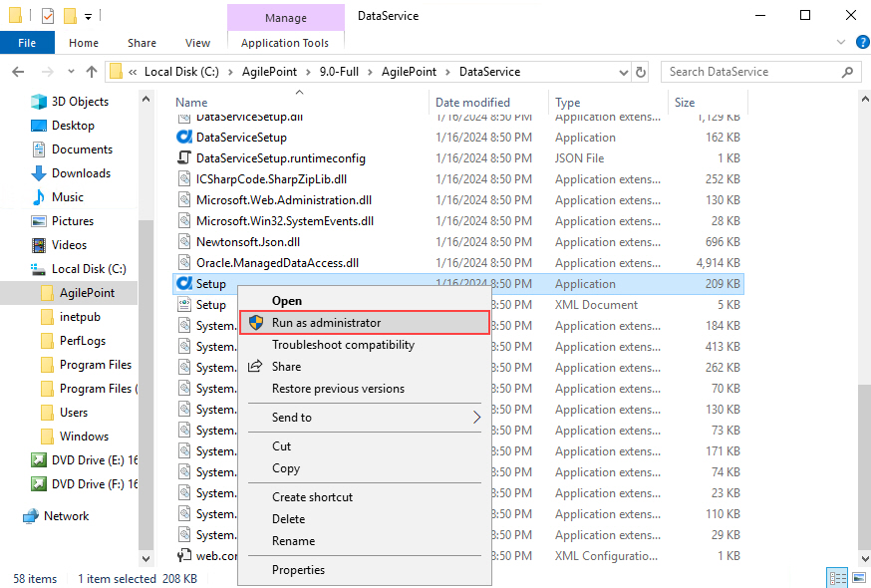Click the file list scrollbar down arrow
The height and width of the screenshot is (588, 871).
coord(864,558)
